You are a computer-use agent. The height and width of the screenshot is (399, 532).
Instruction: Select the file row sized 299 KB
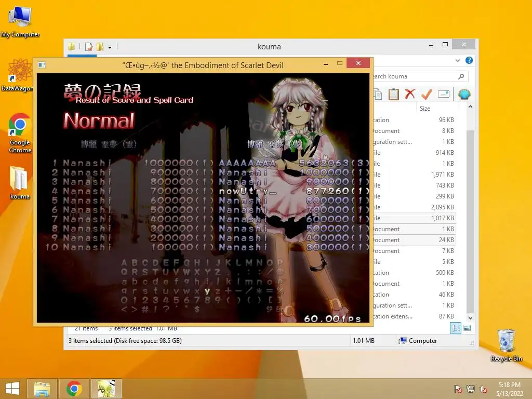click(x=414, y=196)
